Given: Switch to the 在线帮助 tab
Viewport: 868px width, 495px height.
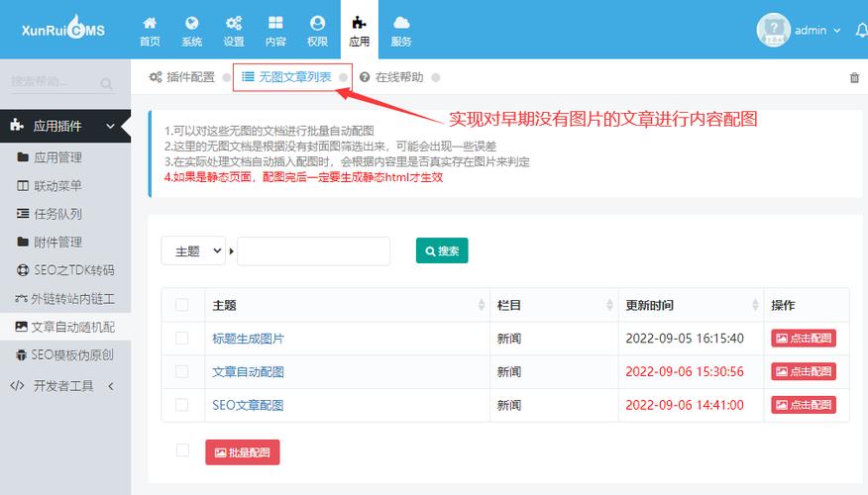Looking at the screenshot, I should pos(391,77).
